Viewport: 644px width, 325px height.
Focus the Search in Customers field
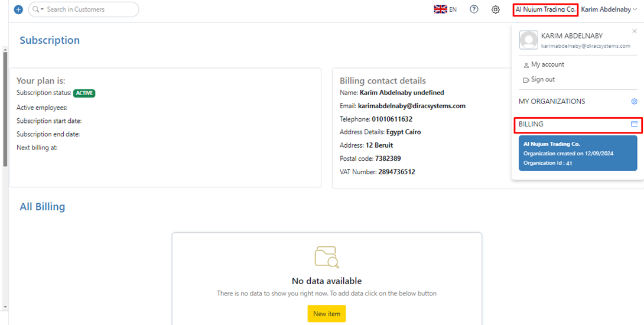[x=89, y=9]
